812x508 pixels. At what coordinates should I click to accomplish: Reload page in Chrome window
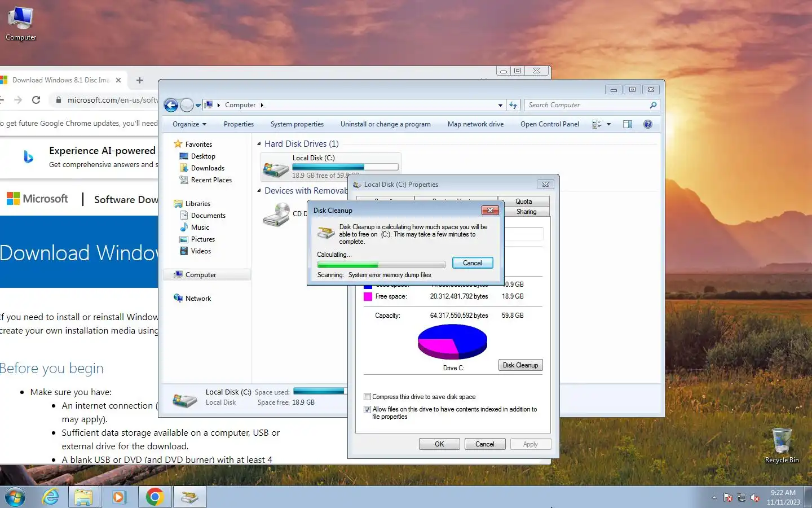pos(36,100)
